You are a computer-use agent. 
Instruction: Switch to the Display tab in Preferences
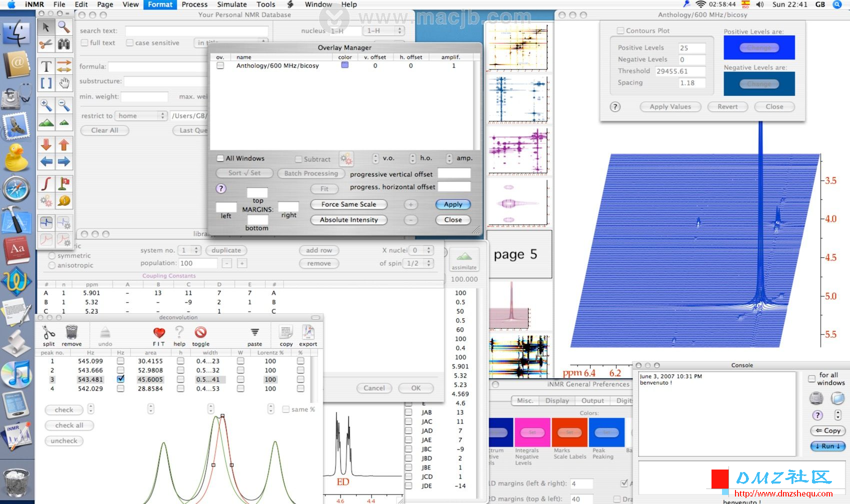point(557,401)
